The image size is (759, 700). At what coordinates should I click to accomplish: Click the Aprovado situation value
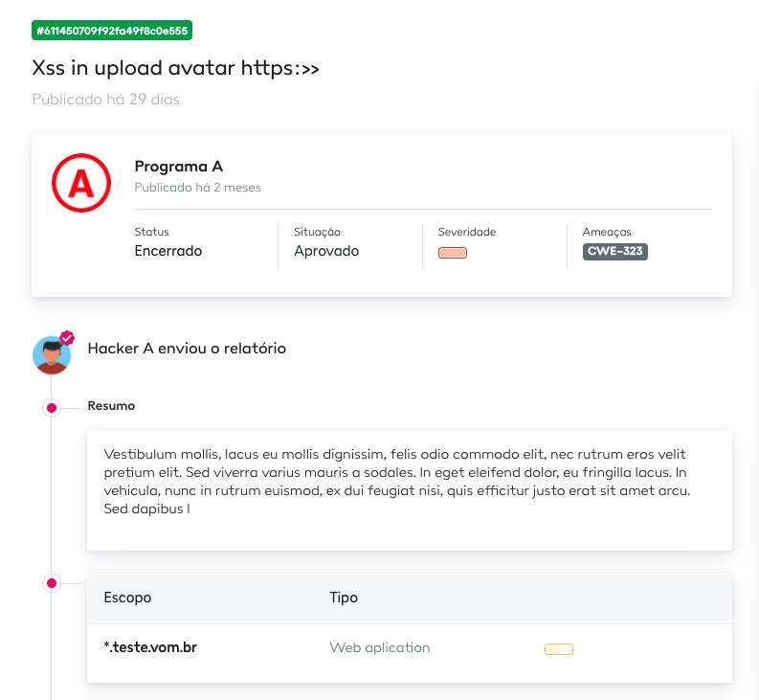[x=326, y=251]
